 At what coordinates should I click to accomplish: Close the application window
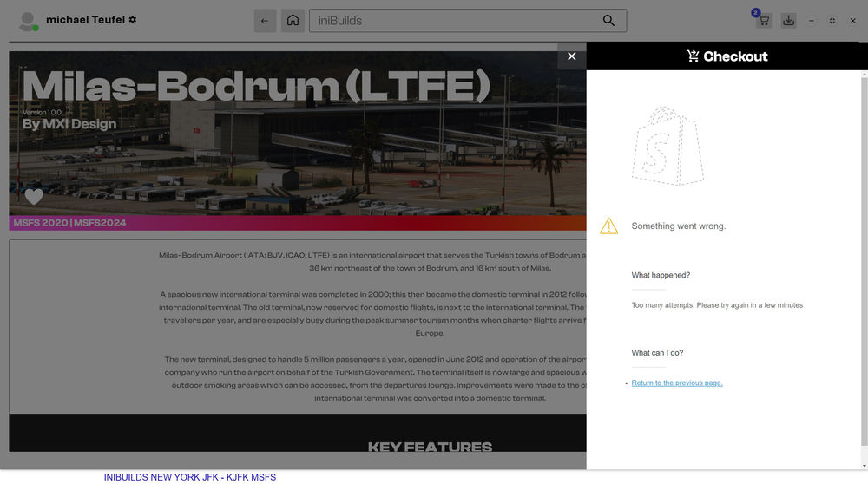(853, 21)
